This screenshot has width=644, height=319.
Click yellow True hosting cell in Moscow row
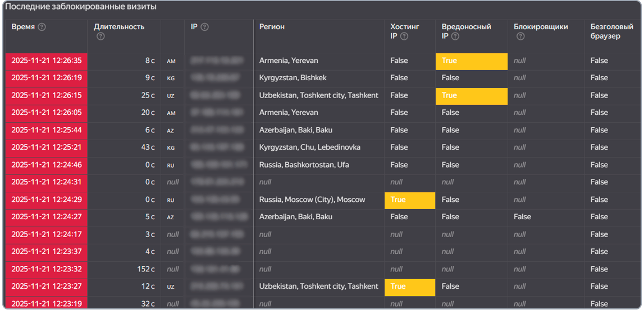click(409, 200)
